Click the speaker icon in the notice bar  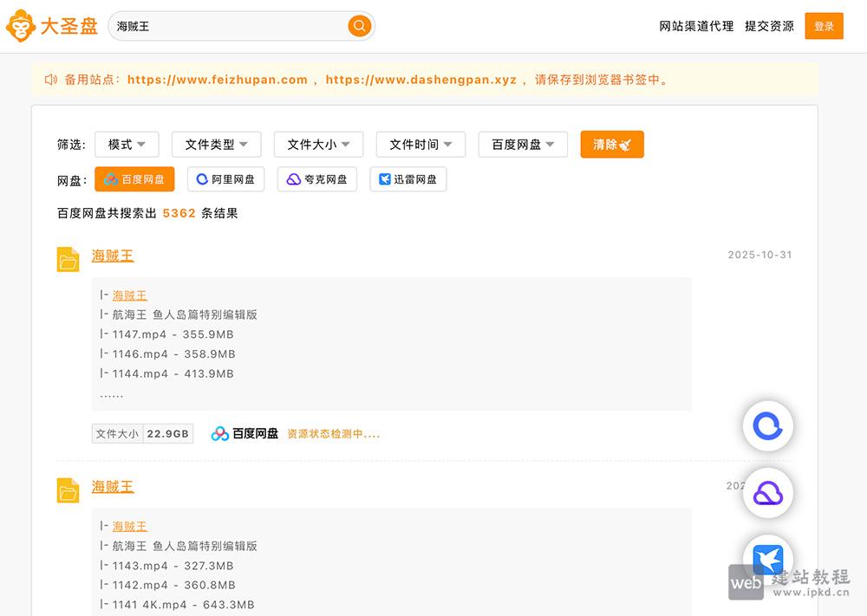pos(49,79)
